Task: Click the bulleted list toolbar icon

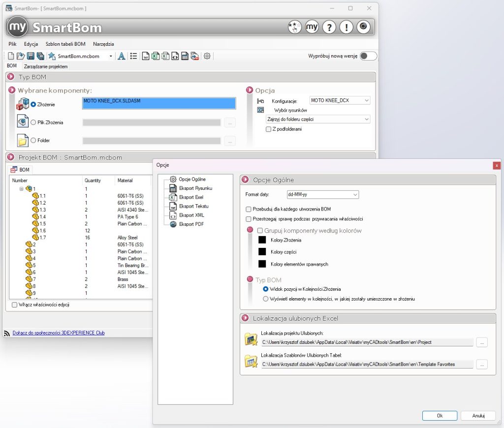Action: click(x=133, y=56)
